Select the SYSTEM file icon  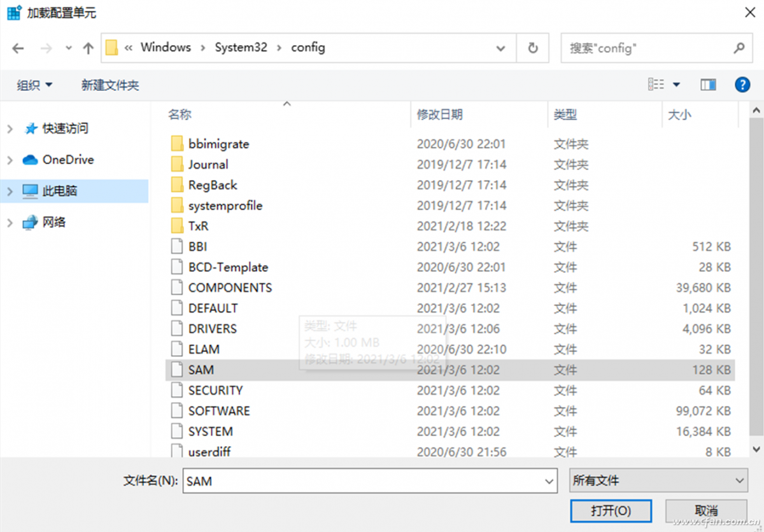(x=178, y=431)
